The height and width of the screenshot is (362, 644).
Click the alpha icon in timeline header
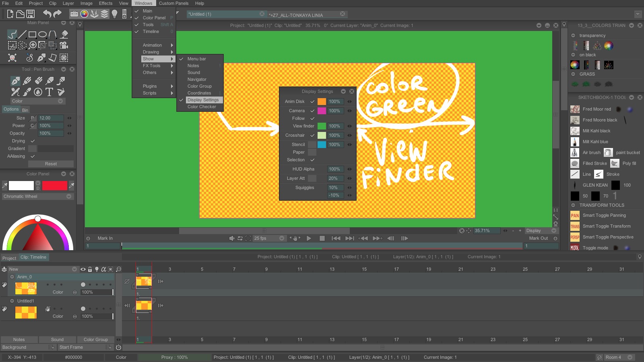[103, 269]
